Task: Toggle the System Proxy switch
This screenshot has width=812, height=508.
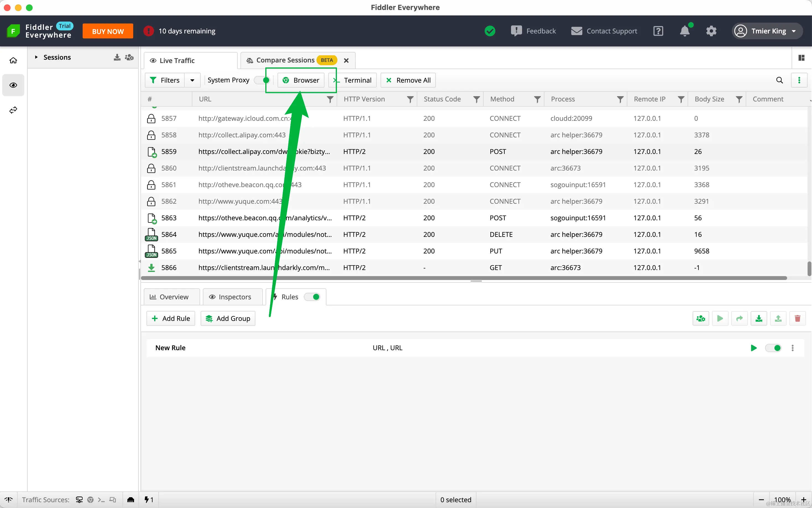Action: pyautogui.click(x=262, y=80)
